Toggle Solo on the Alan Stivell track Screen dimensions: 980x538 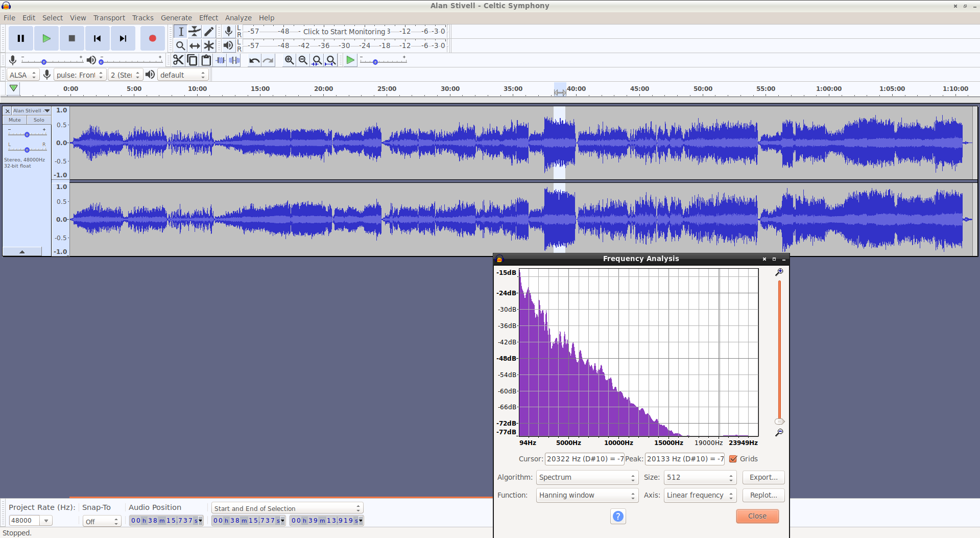(39, 120)
